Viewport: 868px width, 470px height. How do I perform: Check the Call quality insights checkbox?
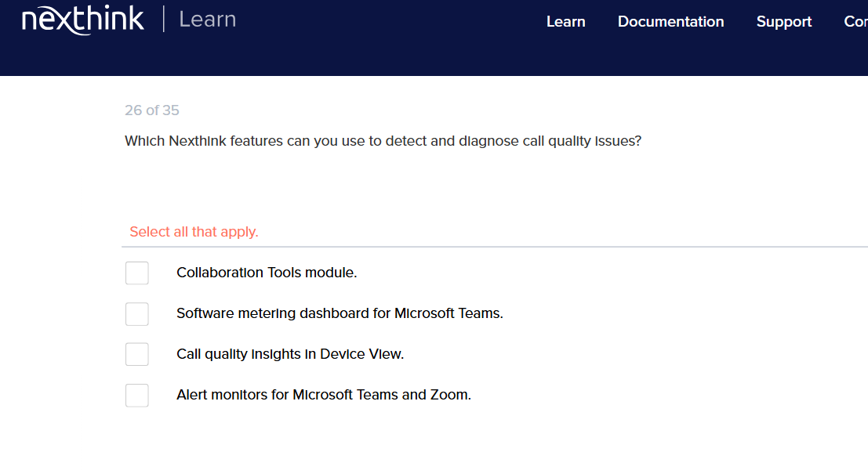(x=136, y=353)
